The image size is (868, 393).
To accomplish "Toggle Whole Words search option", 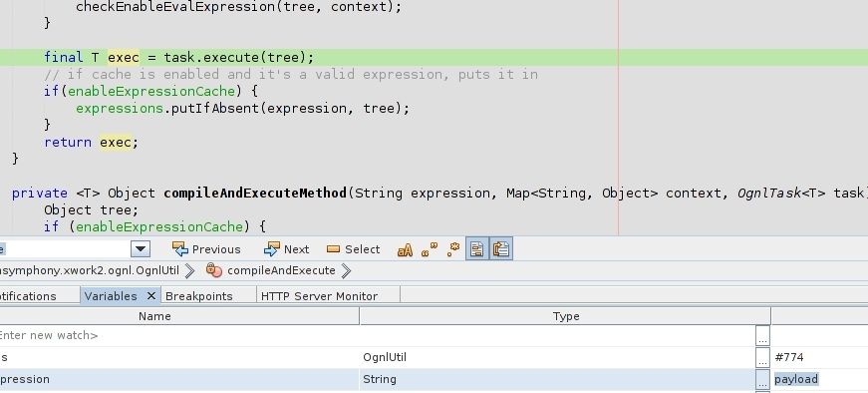I will pos(430,249).
